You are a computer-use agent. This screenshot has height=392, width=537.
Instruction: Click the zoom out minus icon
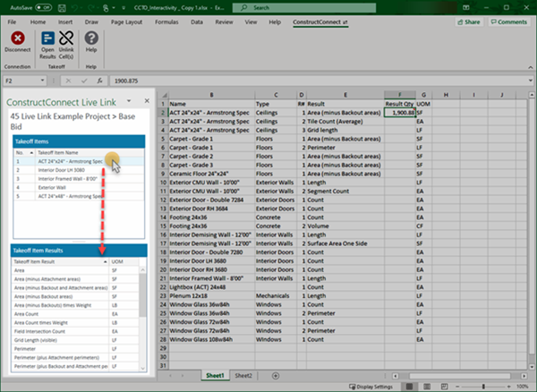click(457, 387)
